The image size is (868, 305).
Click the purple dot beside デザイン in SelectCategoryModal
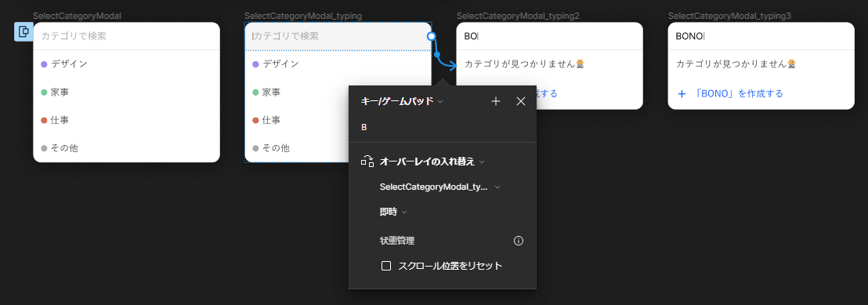click(x=45, y=64)
